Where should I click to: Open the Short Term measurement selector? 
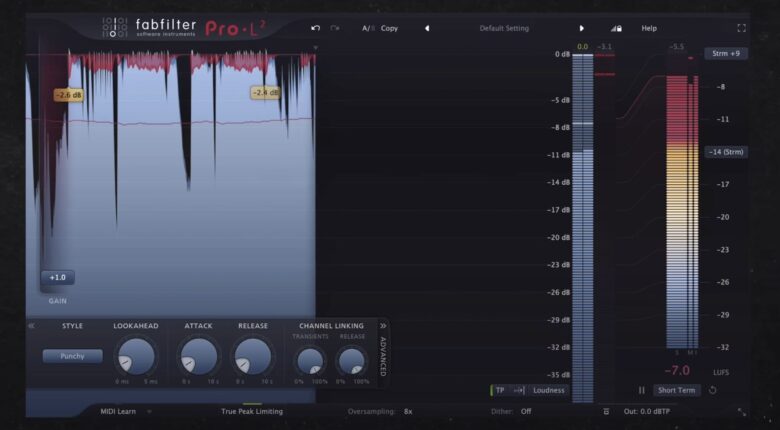click(x=677, y=390)
